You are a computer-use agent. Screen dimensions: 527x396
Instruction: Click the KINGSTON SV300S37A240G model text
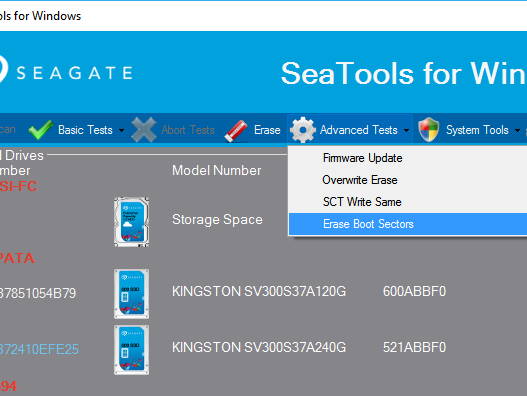259,348
